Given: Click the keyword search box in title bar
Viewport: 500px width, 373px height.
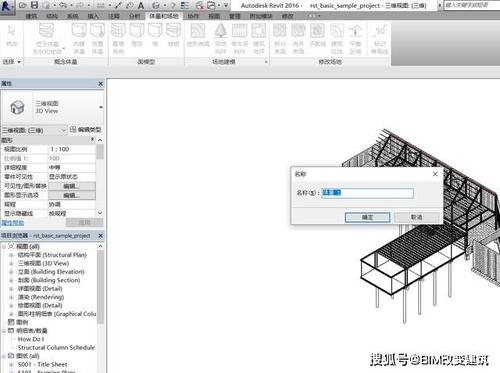Looking at the screenshot, I should (472, 5).
